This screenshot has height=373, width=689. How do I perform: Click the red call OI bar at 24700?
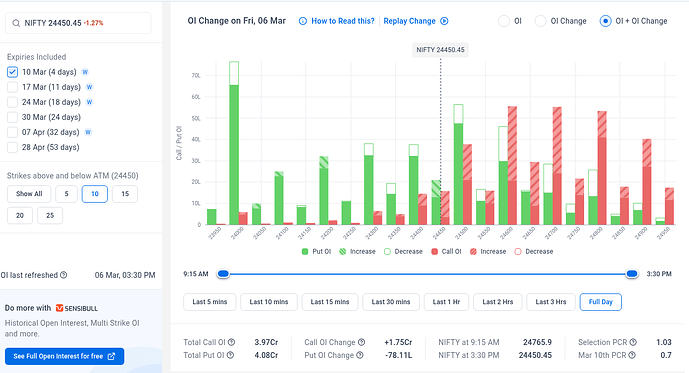coord(557,166)
